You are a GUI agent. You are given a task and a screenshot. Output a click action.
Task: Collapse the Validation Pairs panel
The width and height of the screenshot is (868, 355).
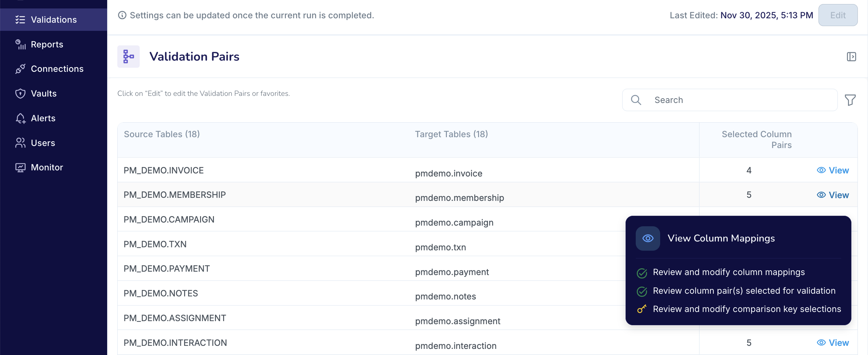852,57
